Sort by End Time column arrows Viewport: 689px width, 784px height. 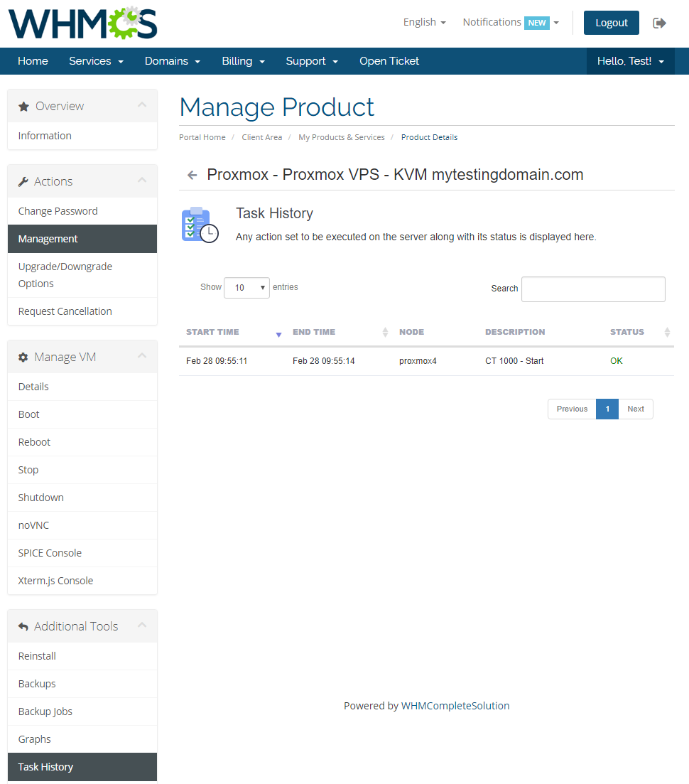tap(385, 332)
